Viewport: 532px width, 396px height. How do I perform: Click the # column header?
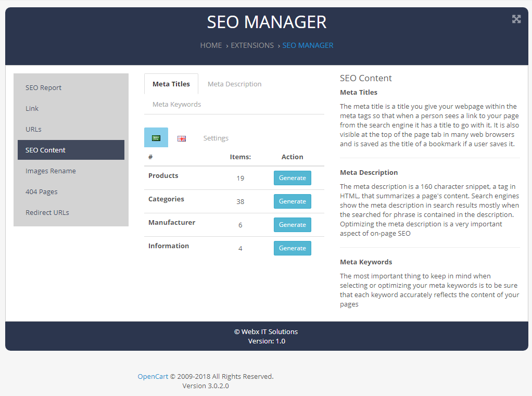(x=150, y=157)
